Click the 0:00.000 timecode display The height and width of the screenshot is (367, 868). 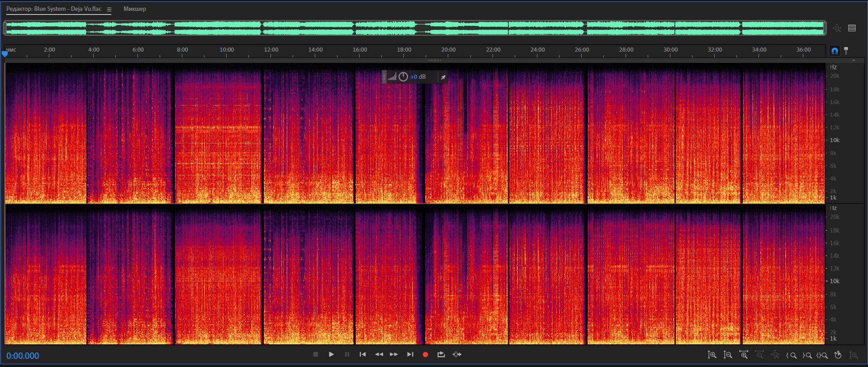click(23, 356)
